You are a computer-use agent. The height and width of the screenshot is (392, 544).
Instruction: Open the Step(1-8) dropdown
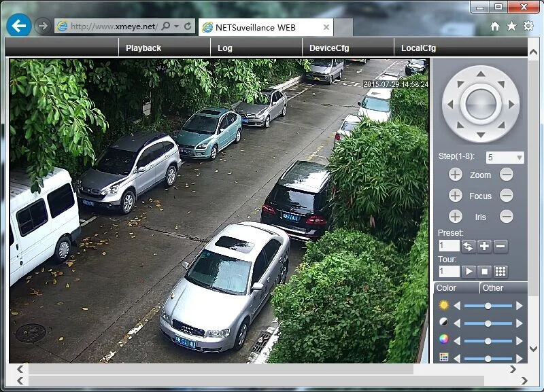click(x=520, y=158)
